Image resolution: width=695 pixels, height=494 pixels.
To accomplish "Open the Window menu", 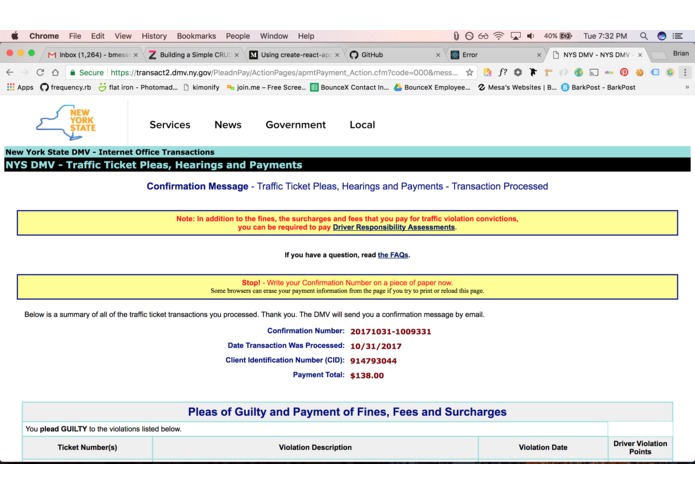I will click(273, 36).
